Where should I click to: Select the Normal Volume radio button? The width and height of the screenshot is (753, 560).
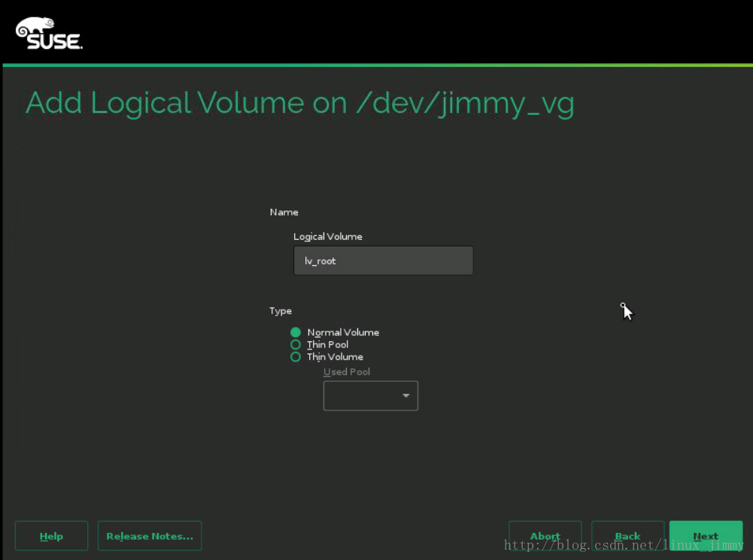[x=296, y=332]
